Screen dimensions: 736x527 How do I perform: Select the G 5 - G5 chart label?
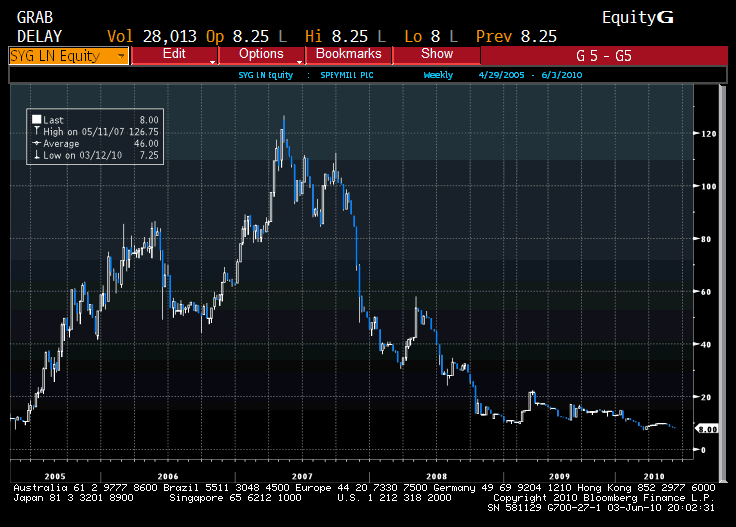tap(604, 56)
